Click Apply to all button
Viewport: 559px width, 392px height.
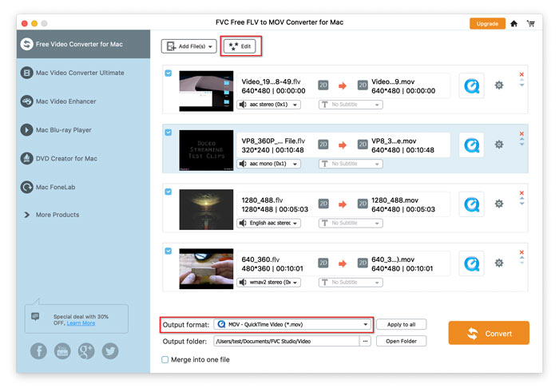[401, 324]
